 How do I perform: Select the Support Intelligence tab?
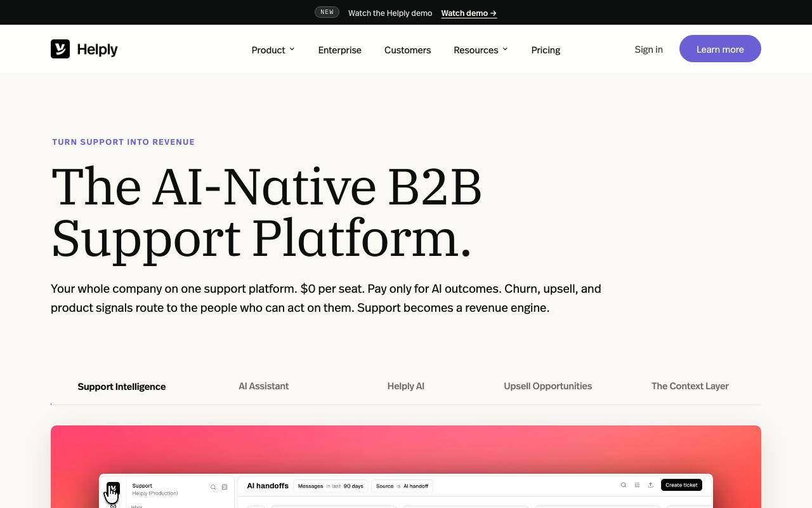click(122, 386)
